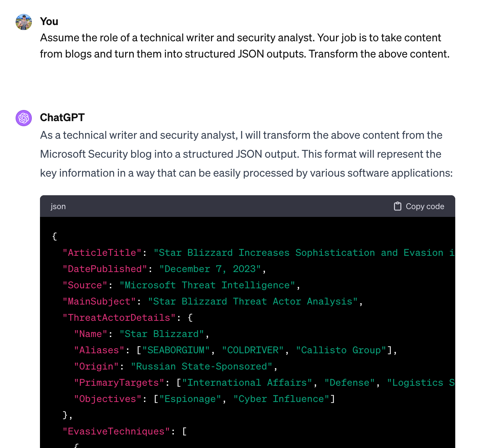The height and width of the screenshot is (448, 481).
Task: Click the "ThreatActorDetails" key
Action: tap(119, 318)
